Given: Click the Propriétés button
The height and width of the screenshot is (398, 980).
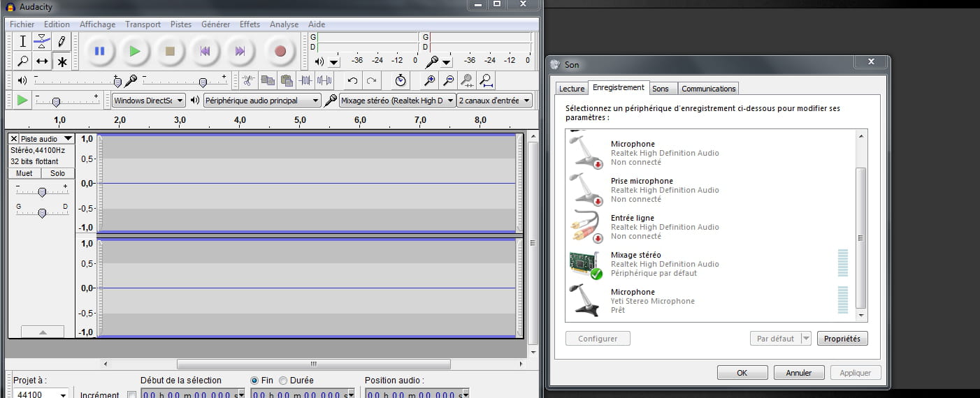Looking at the screenshot, I should coord(842,339).
